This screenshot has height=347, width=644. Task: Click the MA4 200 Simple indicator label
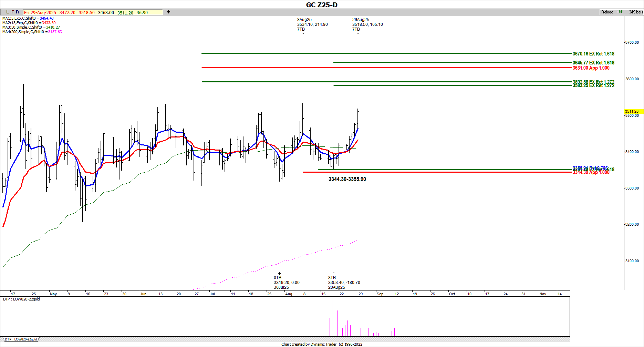point(32,32)
